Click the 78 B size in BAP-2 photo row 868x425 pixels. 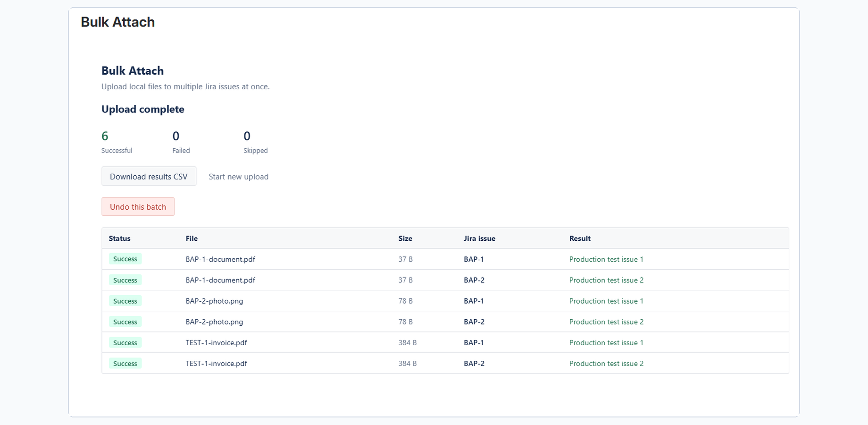click(x=405, y=322)
